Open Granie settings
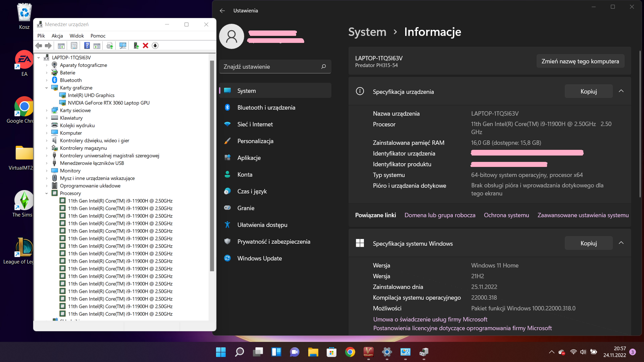 pos(275,208)
